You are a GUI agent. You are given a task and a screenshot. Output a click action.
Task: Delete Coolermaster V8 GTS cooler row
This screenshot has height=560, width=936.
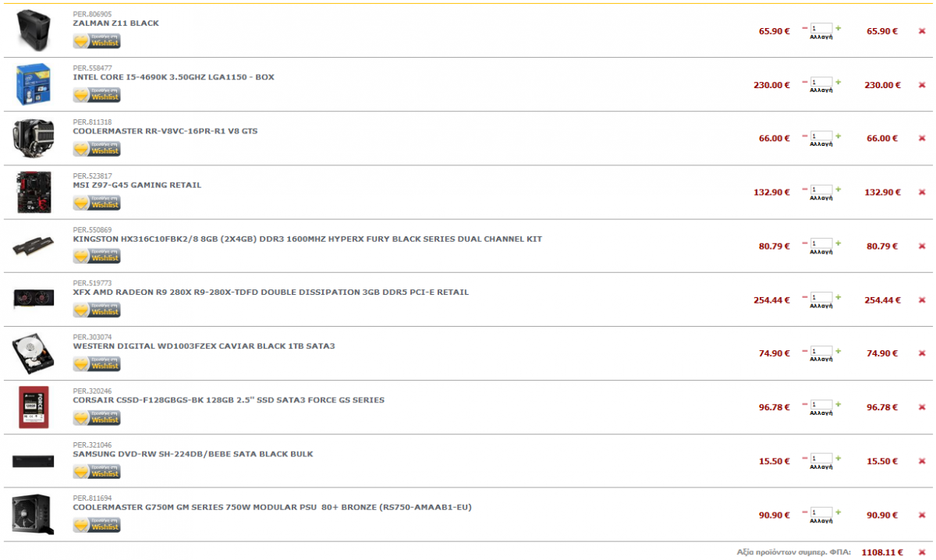(x=922, y=138)
